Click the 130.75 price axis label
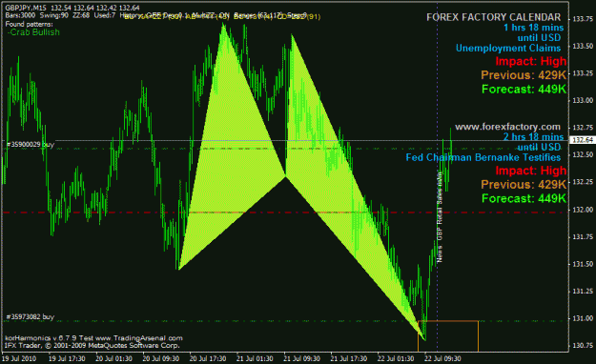This screenshot has height=364, width=596. 583,346
